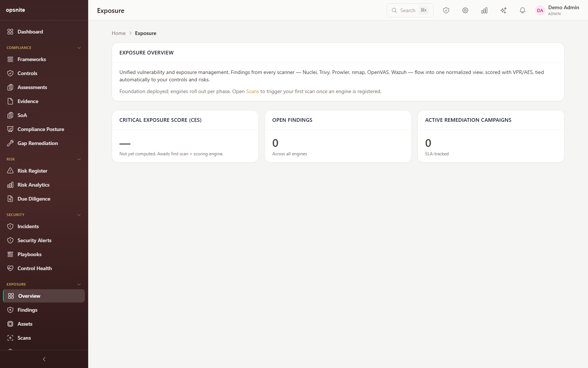Click the Frameworks list icon

pos(10,59)
